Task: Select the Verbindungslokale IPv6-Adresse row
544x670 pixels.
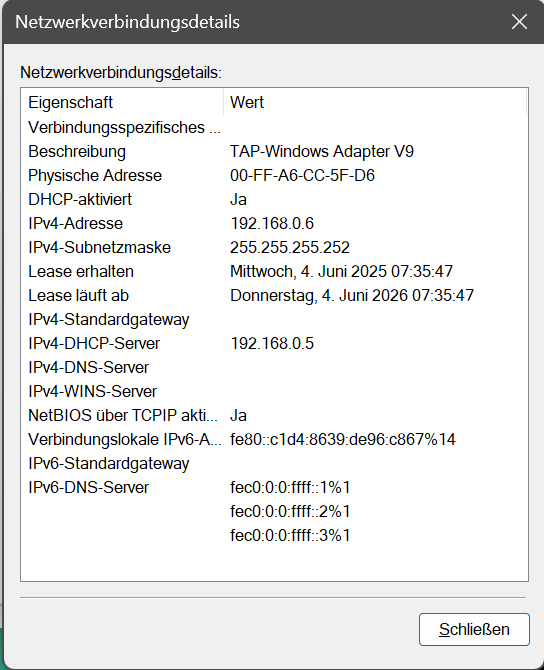Action: [x=274, y=439]
